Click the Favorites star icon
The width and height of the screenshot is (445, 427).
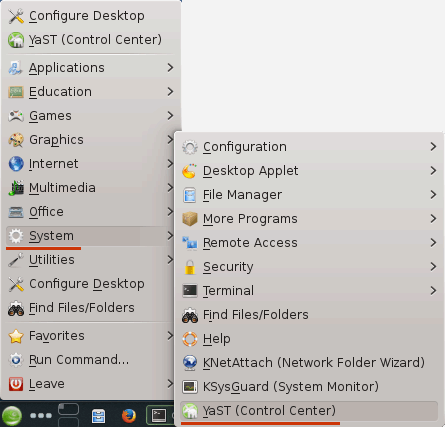pyautogui.click(x=16, y=336)
